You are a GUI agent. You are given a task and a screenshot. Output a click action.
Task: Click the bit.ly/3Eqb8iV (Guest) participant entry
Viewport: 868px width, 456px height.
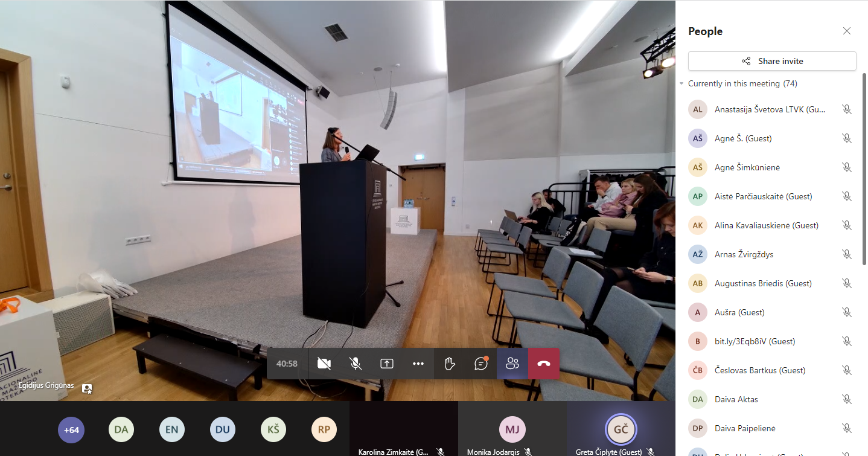[755, 341]
